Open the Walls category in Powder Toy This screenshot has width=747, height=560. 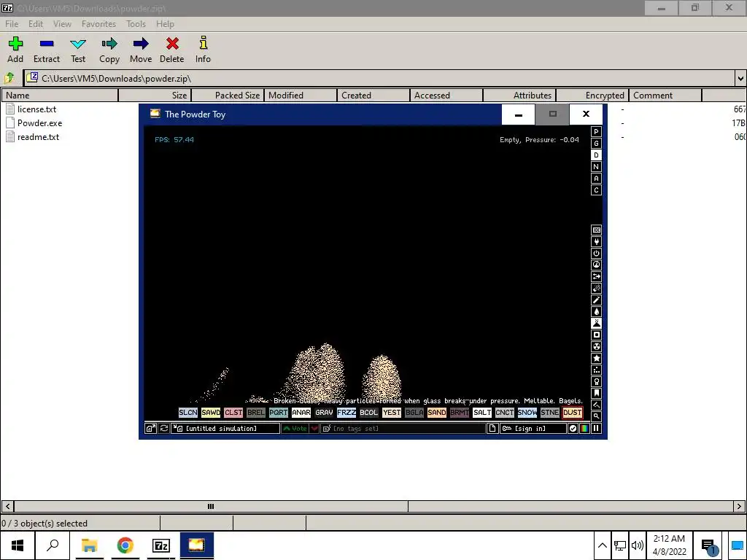(596, 230)
